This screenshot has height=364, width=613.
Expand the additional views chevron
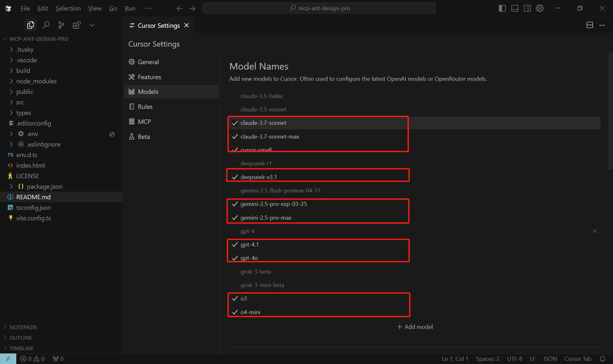[92, 25]
